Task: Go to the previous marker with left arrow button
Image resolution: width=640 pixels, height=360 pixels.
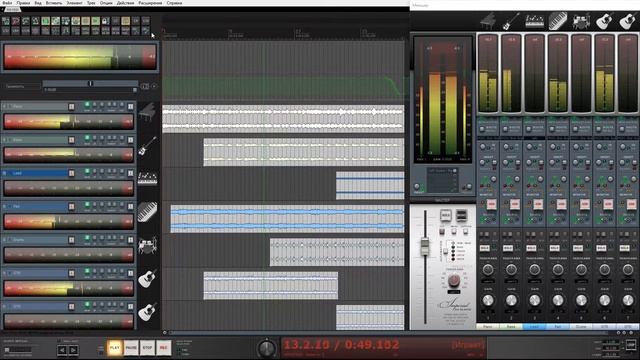Action: click(x=62, y=350)
